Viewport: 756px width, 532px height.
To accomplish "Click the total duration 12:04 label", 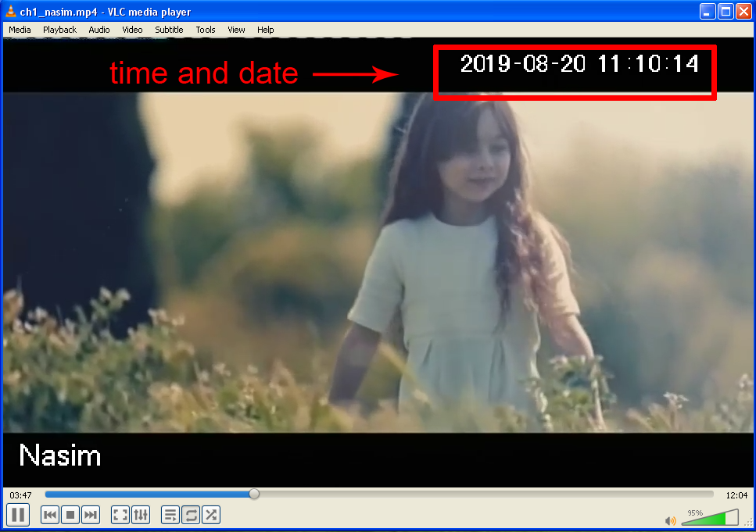I will pyautogui.click(x=736, y=495).
